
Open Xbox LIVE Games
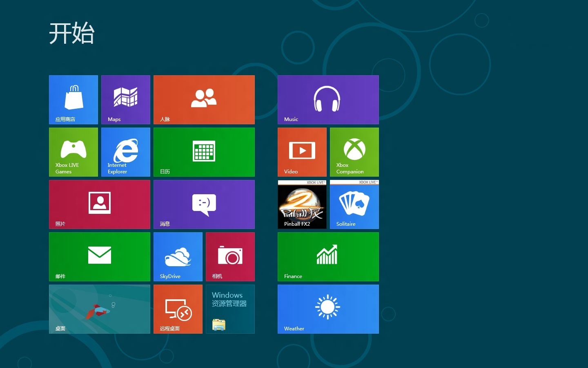(x=73, y=152)
